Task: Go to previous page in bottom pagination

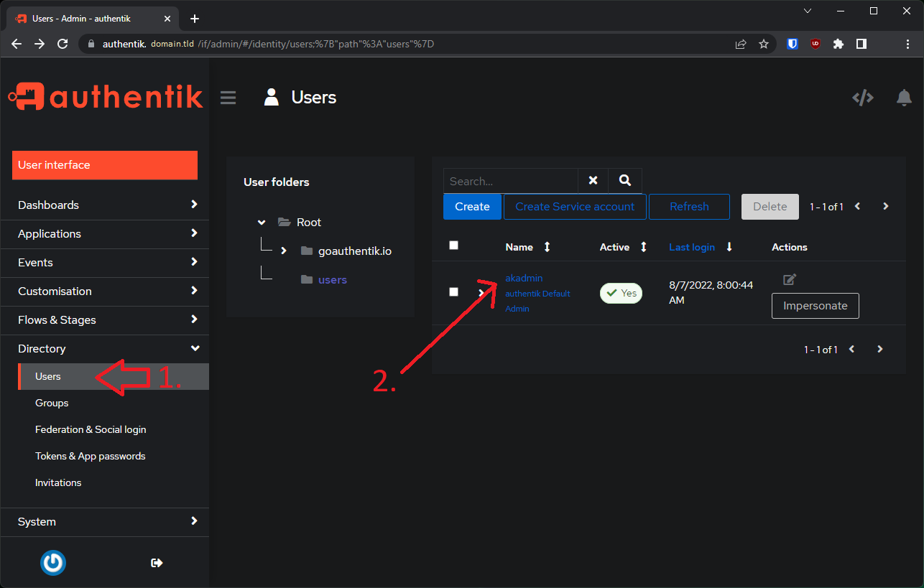Action: coord(851,350)
